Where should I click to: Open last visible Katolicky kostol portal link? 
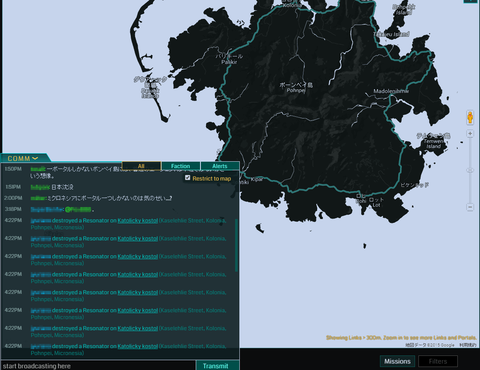click(x=138, y=346)
